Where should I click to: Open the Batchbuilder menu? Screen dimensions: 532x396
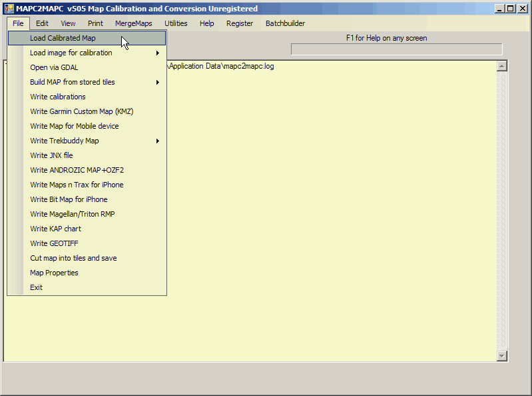285,23
